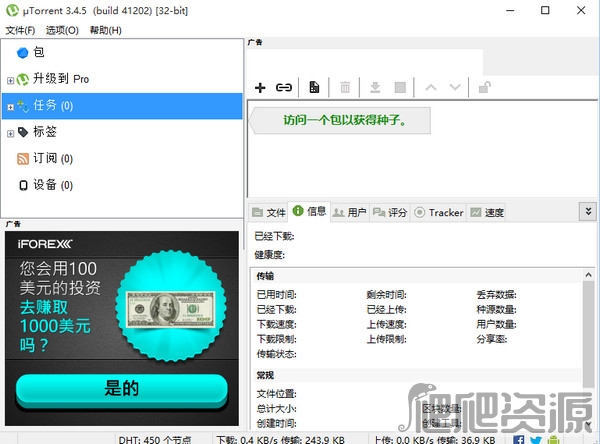Switch to the 文件 tab
Screen dimensions: 600x444
269,212
